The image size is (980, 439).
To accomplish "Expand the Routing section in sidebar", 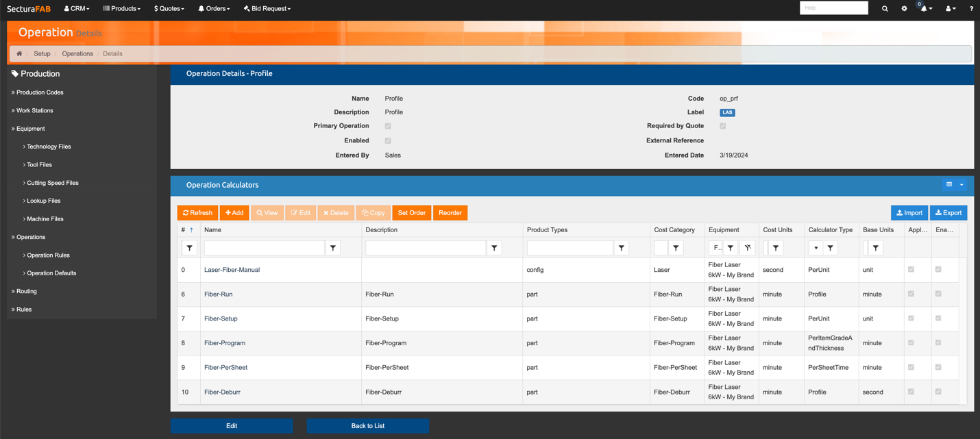I will [26, 291].
